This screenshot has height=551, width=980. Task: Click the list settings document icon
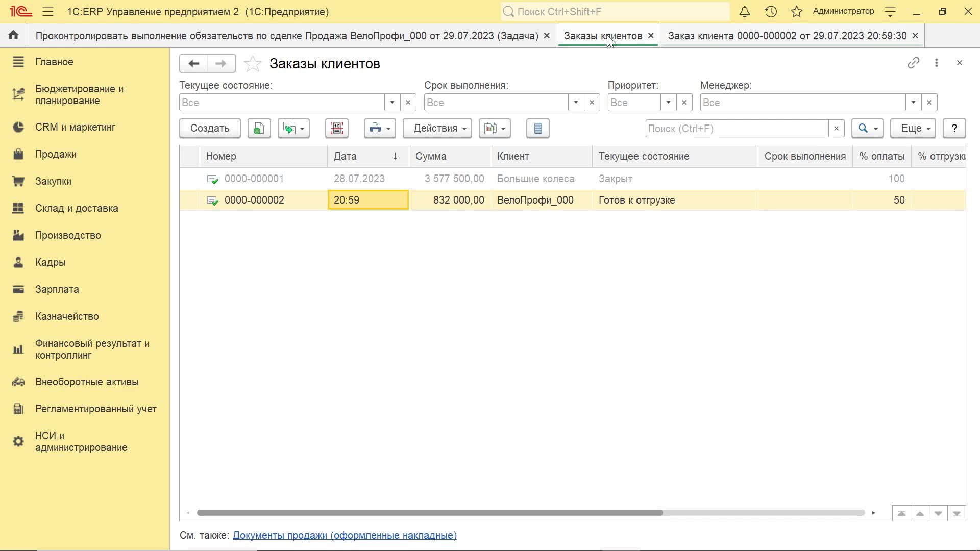point(538,129)
